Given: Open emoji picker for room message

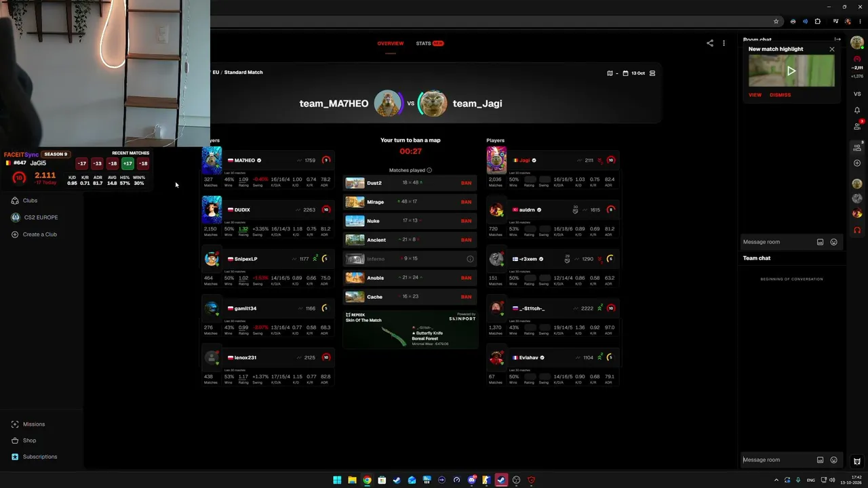Looking at the screenshot, I should click(x=833, y=242).
